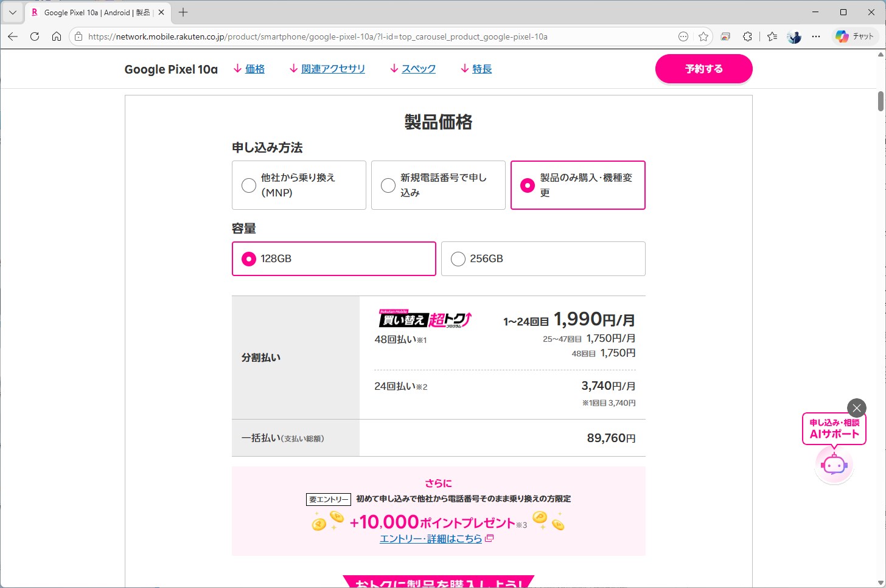Open the Copilot チャット button
Viewport: 886px width, 588px height.
point(854,36)
